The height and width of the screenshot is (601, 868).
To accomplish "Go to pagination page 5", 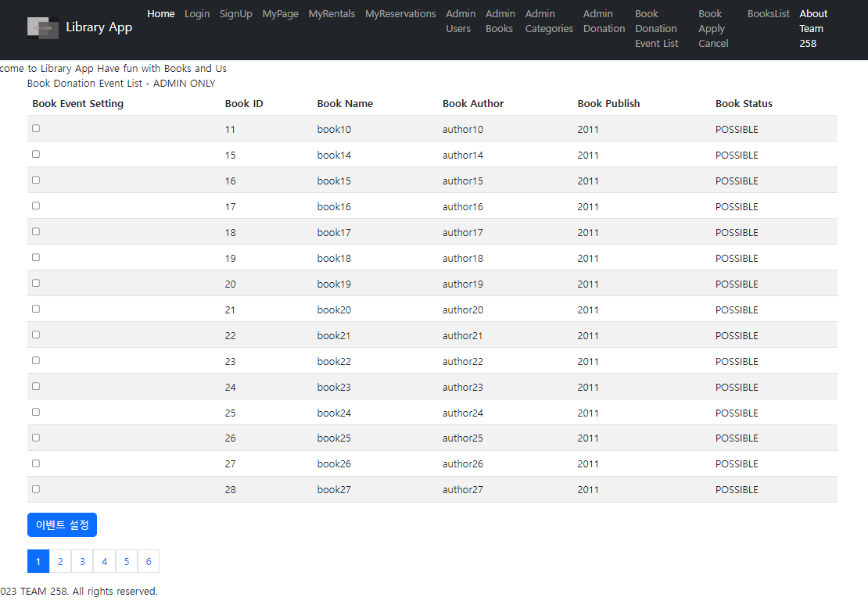I will [x=127, y=561].
